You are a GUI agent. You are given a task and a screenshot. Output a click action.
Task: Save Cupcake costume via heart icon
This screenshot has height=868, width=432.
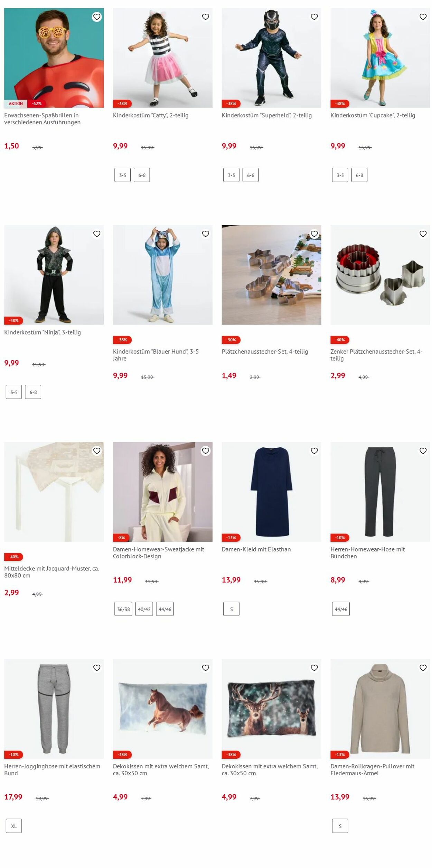(423, 17)
